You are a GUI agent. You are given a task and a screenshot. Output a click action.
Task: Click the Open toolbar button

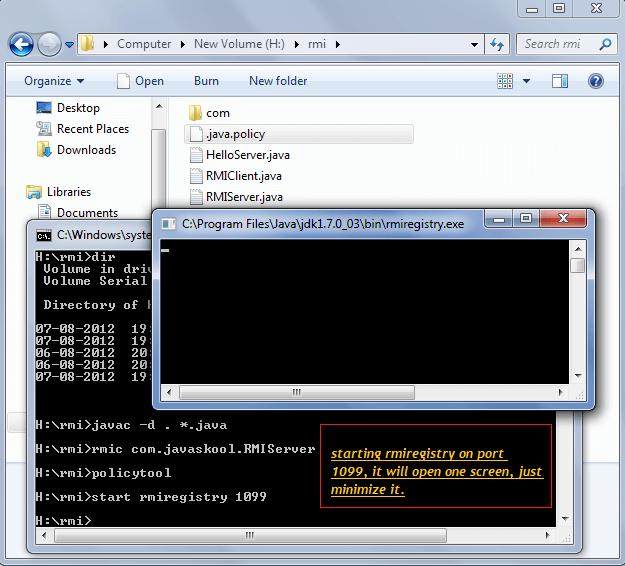(x=140, y=81)
